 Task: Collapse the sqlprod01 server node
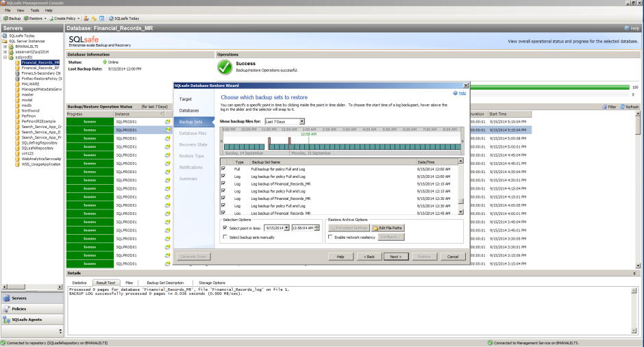pyautogui.click(x=5, y=57)
